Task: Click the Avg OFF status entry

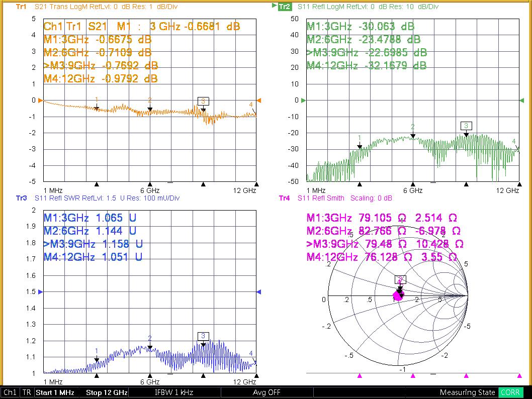Action: (x=267, y=392)
